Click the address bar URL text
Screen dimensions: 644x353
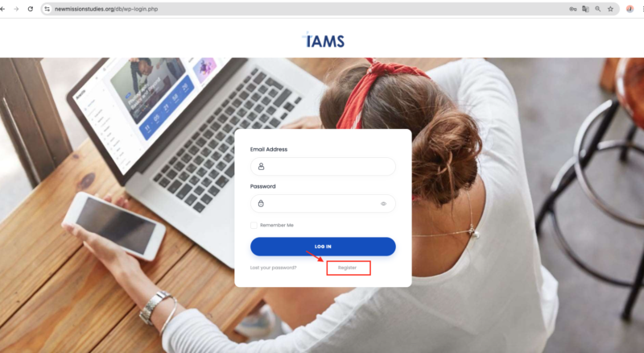[x=106, y=9]
